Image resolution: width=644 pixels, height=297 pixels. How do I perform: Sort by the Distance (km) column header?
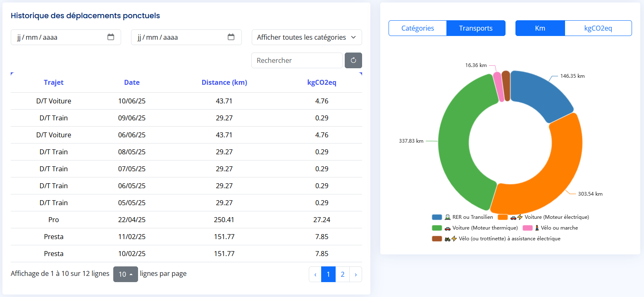[224, 82]
